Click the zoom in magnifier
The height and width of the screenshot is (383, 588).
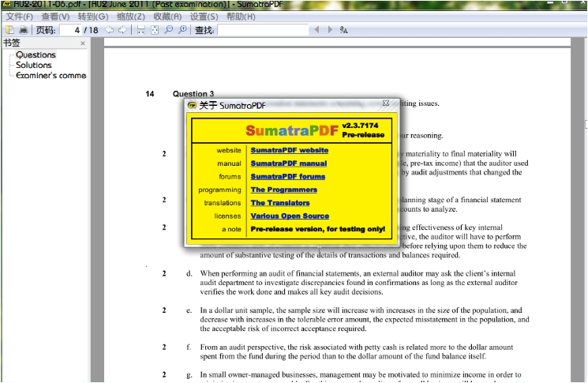tap(182, 30)
